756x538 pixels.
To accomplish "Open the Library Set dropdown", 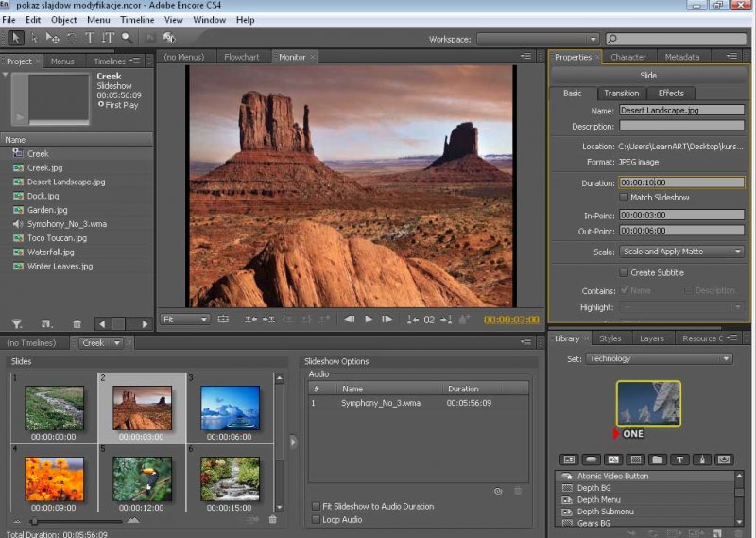I will coord(659,359).
